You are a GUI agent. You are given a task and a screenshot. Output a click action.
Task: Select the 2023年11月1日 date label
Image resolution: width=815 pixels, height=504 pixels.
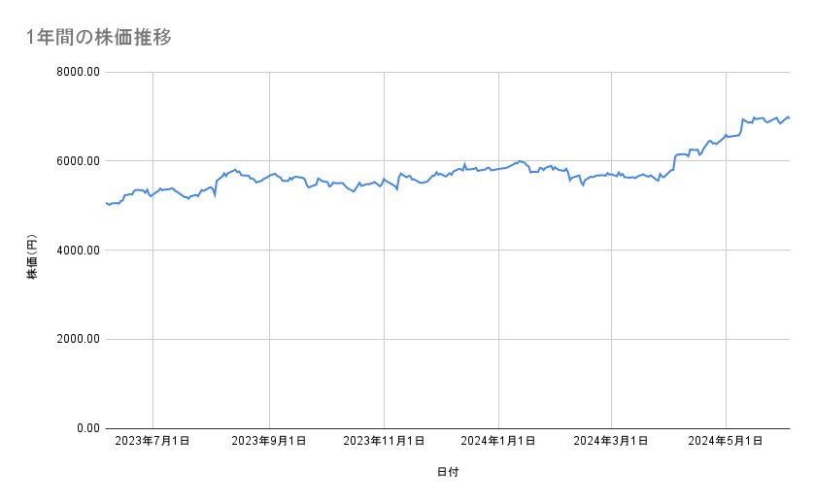point(384,442)
